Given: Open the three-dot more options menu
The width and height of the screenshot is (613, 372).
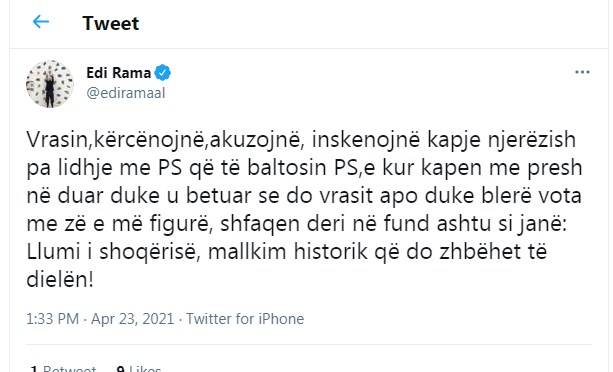Looking at the screenshot, I should tap(582, 72).
